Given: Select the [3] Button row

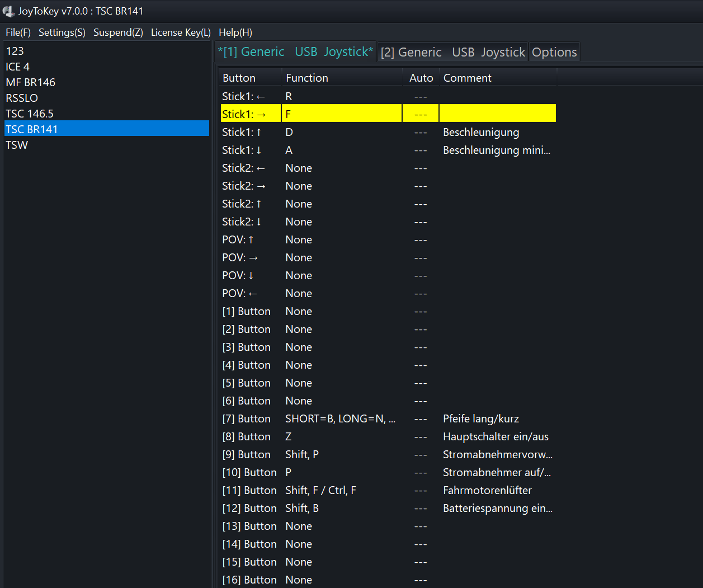Looking at the screenshot, I should [x=388, y=347].
